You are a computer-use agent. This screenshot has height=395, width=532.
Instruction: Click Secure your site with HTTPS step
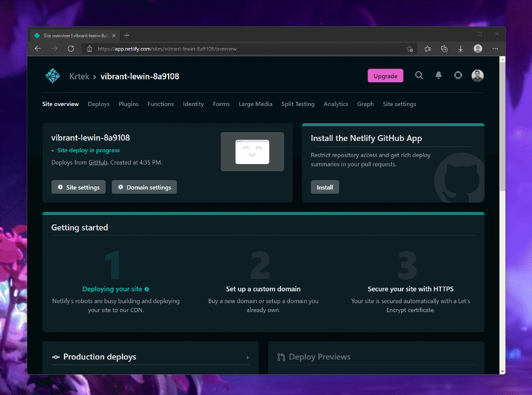coord(411,289)
